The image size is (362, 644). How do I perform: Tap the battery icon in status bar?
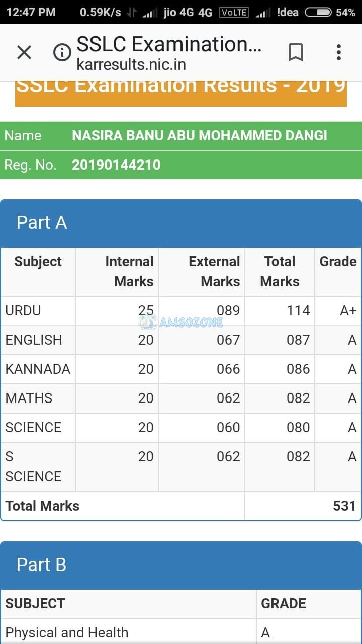318,12
